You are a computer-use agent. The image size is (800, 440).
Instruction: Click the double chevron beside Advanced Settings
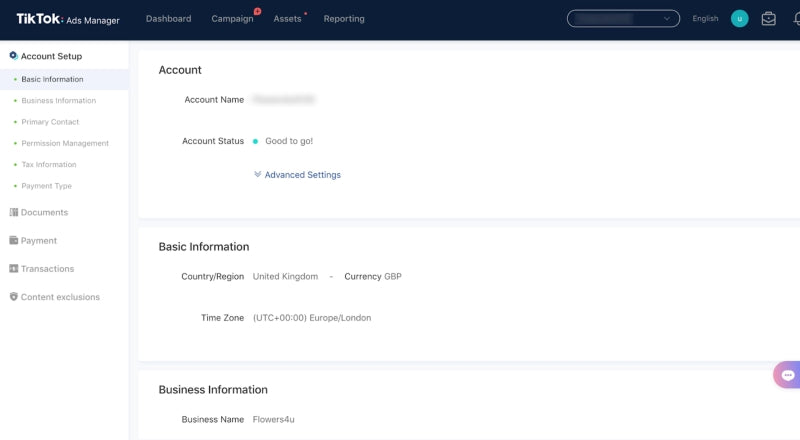258,175
